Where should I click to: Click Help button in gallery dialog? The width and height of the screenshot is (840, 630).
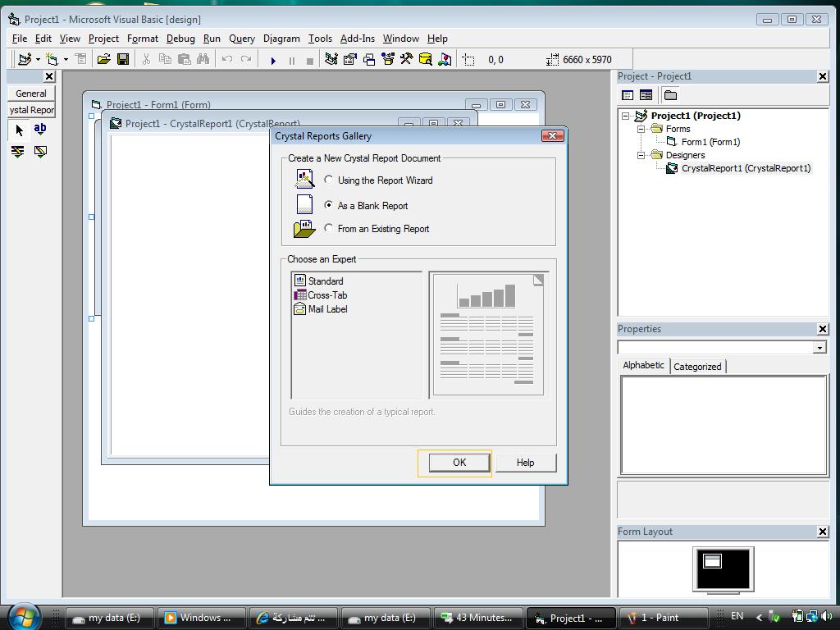[526, 463]
